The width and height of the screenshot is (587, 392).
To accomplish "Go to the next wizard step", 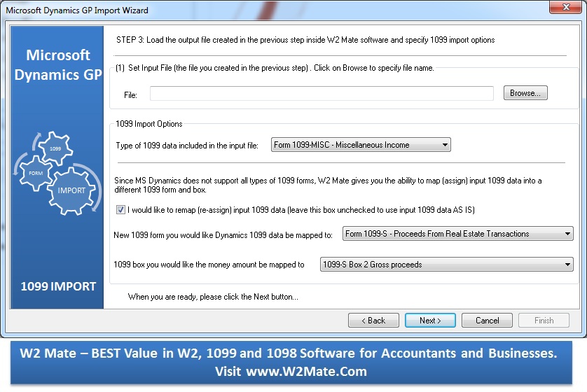I will point(430,321).
